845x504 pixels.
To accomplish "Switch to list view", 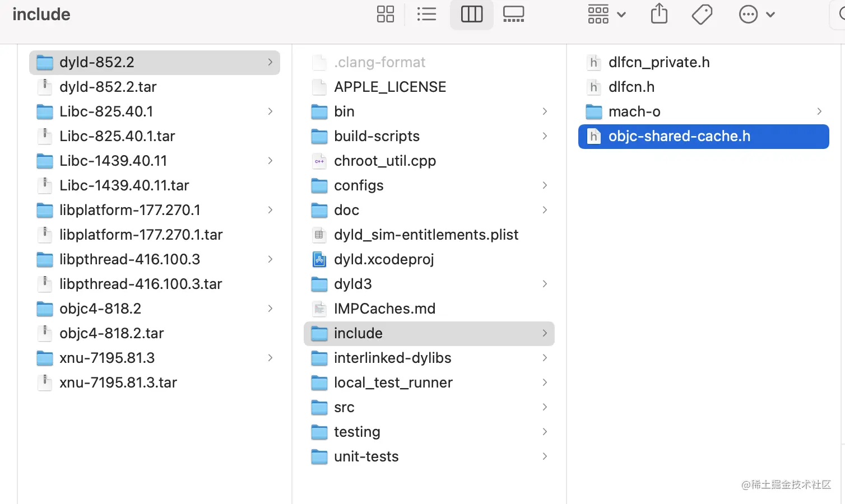I will tap(427, 14).
